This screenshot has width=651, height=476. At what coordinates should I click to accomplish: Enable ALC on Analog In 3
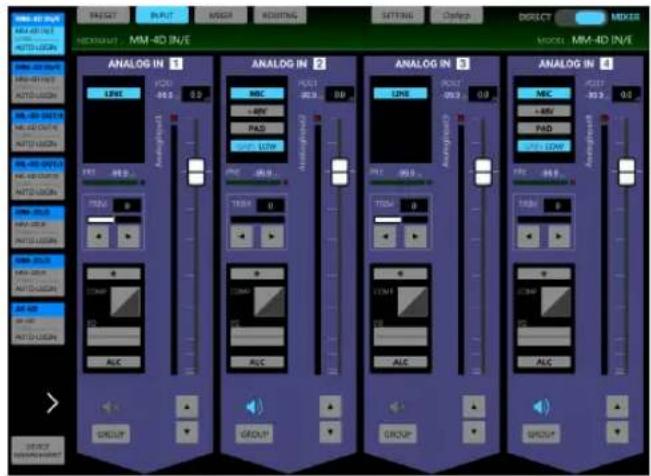[401, 362]
